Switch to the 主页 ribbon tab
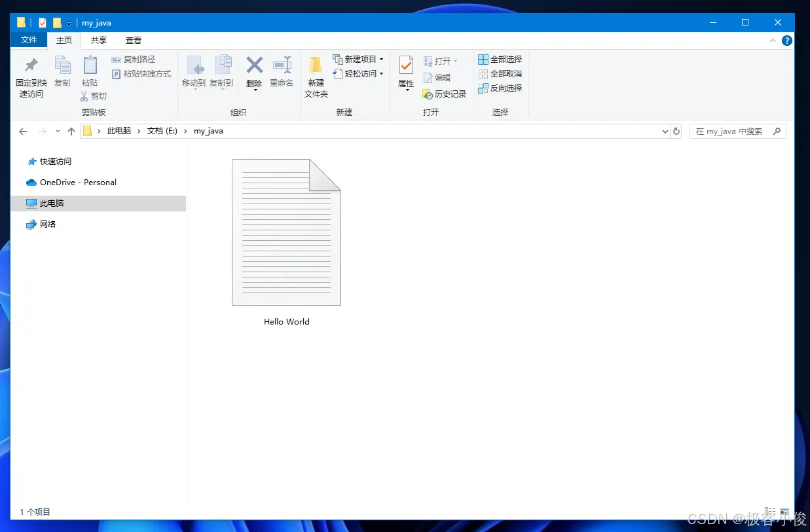Image resolution: width=810 pixels, height=532 pixels. (64, 40)
